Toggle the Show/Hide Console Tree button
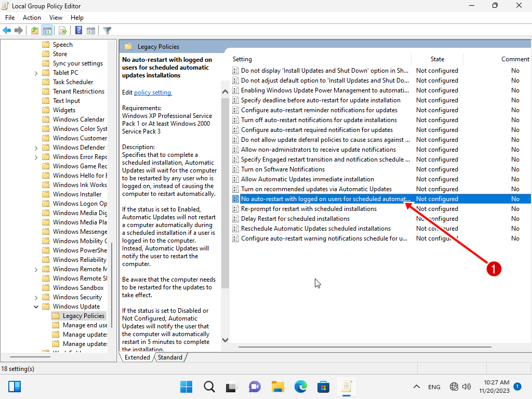532x399 pixels. 47,31
